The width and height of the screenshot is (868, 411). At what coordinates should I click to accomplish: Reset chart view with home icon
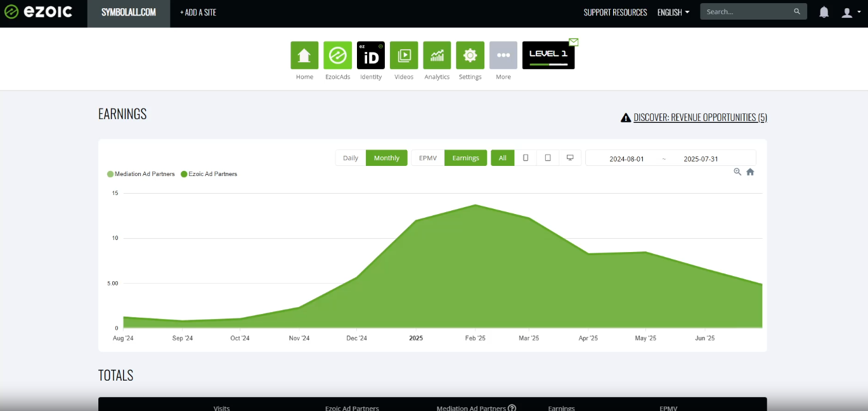(x=750, y=172)
